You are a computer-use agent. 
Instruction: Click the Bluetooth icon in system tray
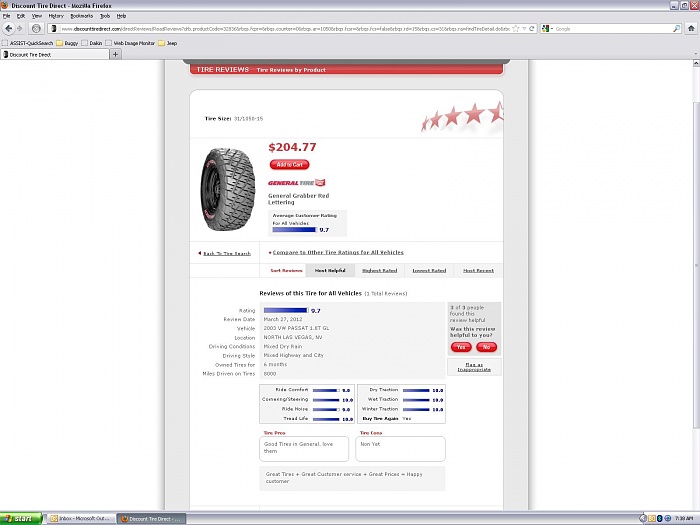659,519
